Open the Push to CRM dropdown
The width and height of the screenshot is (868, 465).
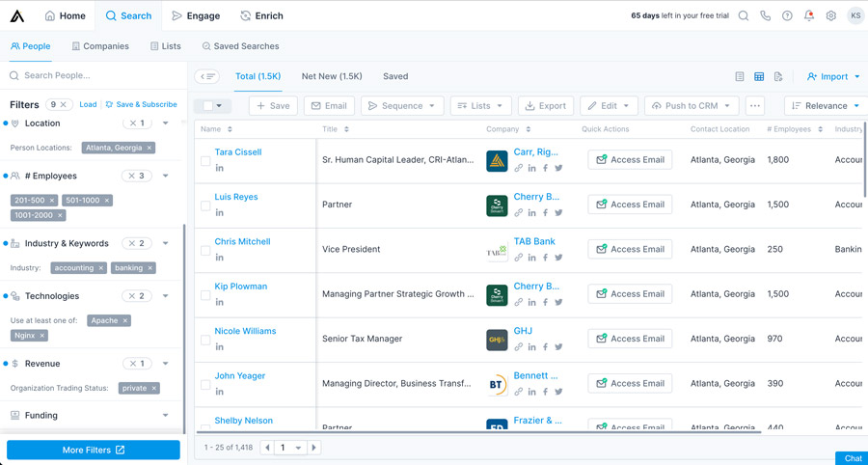[691, 106]
